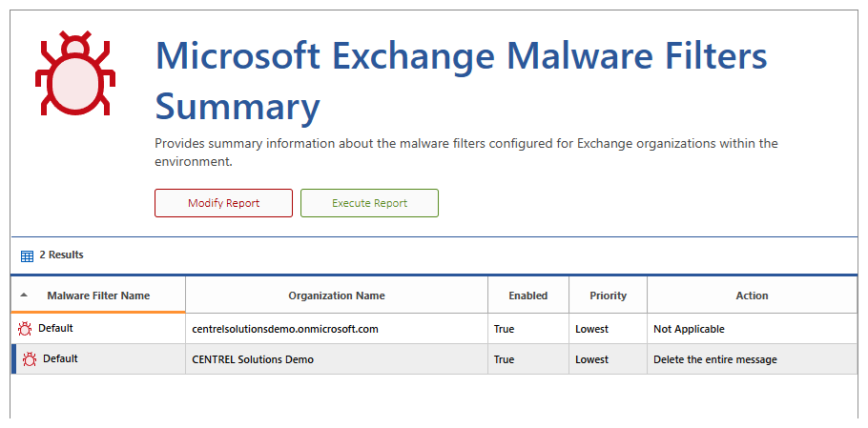This screenshot has width=868, height=428.
Task: Sort by Organization Name column header
Action: coord(337,296)
